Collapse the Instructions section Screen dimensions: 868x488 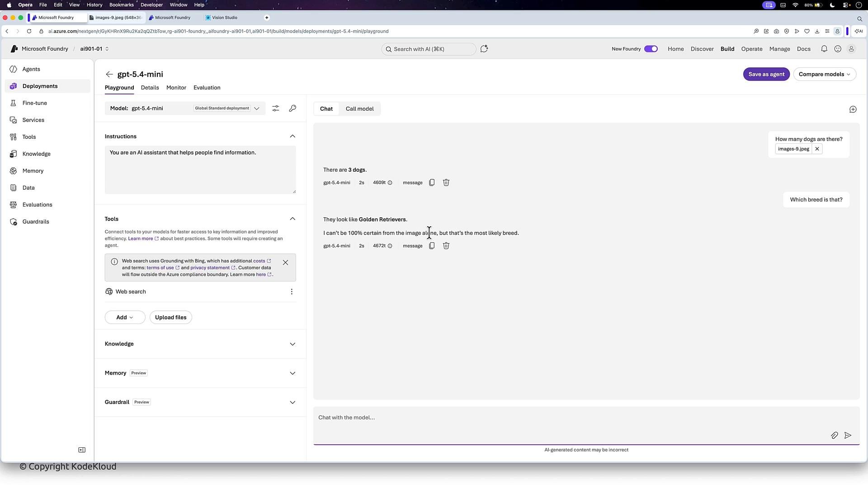[292, 136]
